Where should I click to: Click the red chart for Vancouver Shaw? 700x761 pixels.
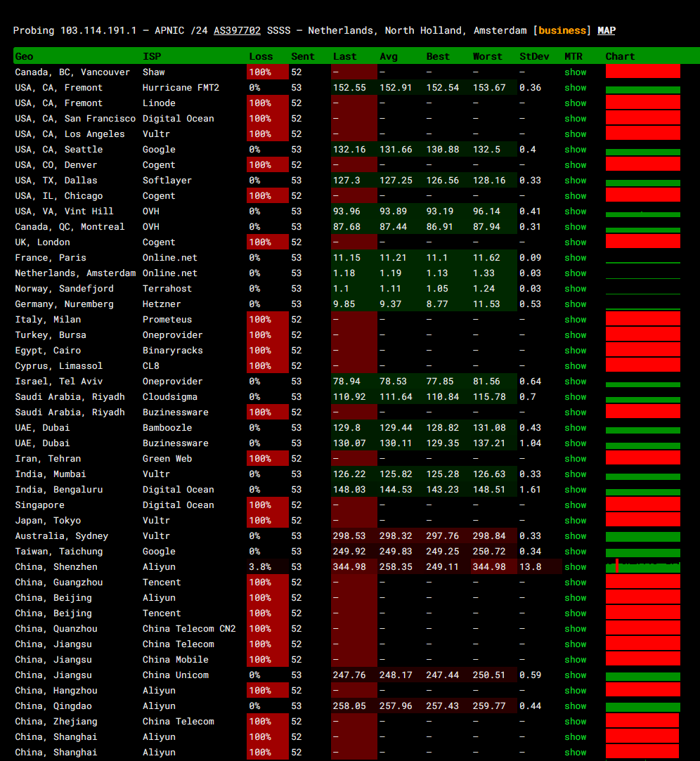click(x=642, y=72)
